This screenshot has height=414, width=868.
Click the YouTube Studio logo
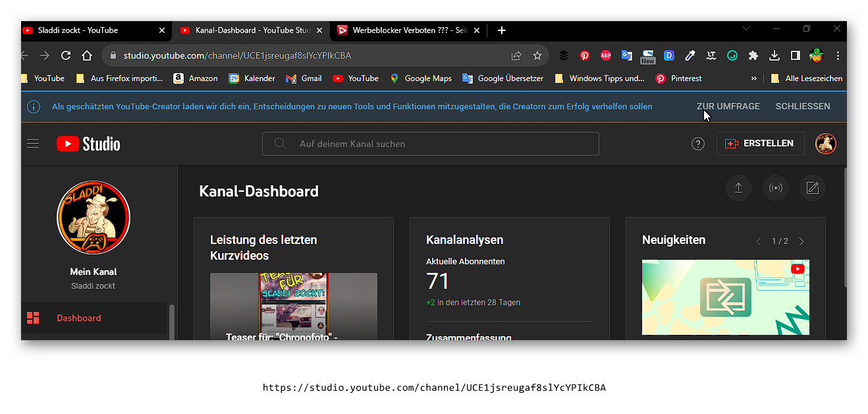pyautogui.click(x=88, y=144)
